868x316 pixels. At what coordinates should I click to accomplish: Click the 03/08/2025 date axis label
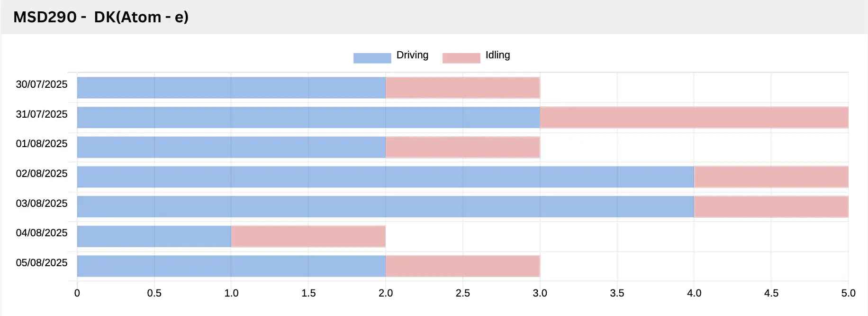point(42,204)
